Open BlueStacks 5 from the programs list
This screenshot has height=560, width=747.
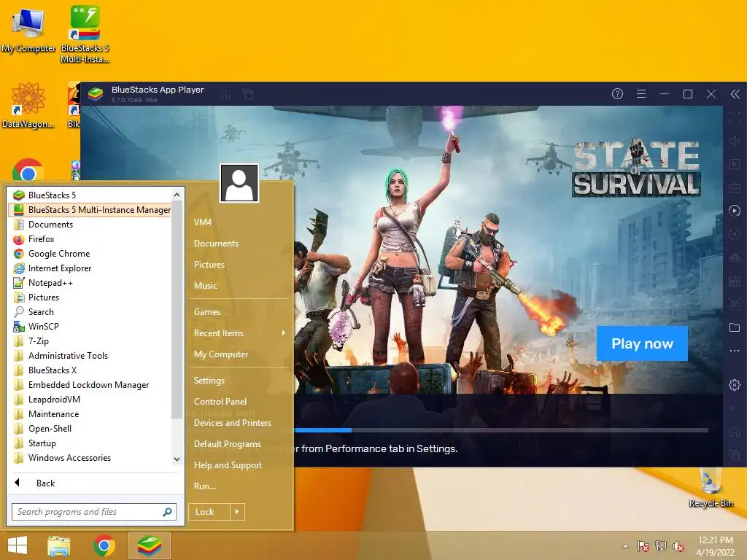coord(89,195)
